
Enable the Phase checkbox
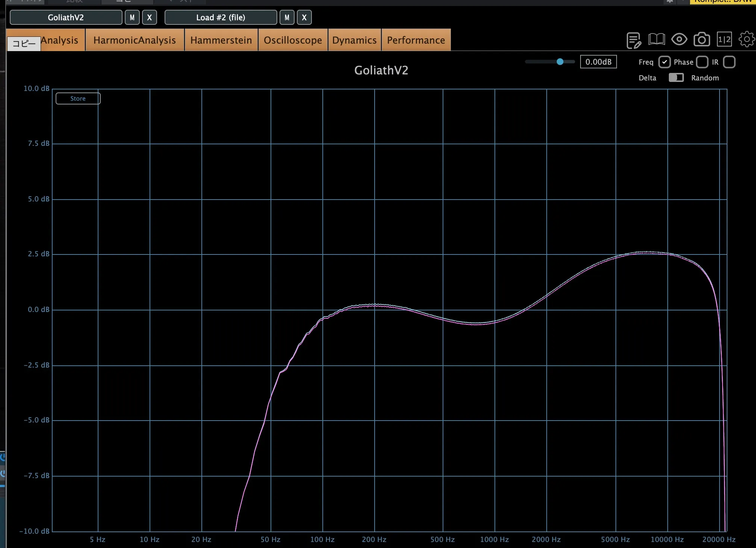point(702,62)
